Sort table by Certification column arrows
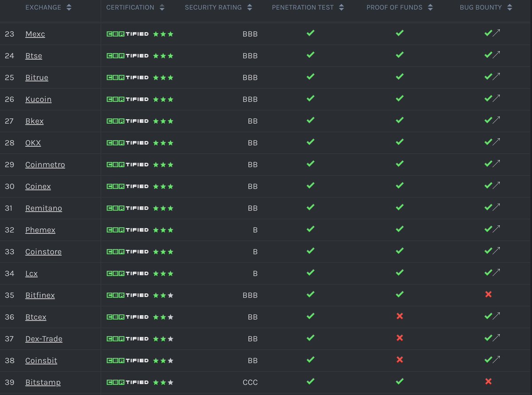 pyautogui.click(x=162, y=8)
